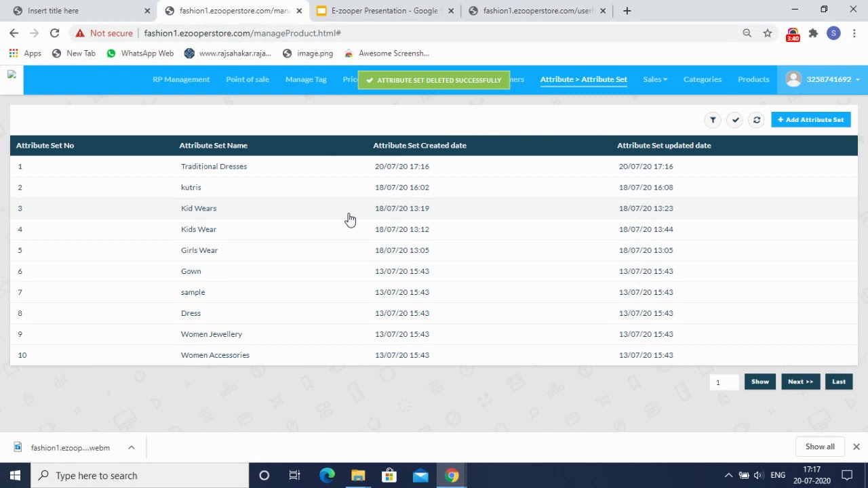The width and height of the screenshot is (868, 488).
Task: Select the kutris attribute set
Action: coord(434,187)
